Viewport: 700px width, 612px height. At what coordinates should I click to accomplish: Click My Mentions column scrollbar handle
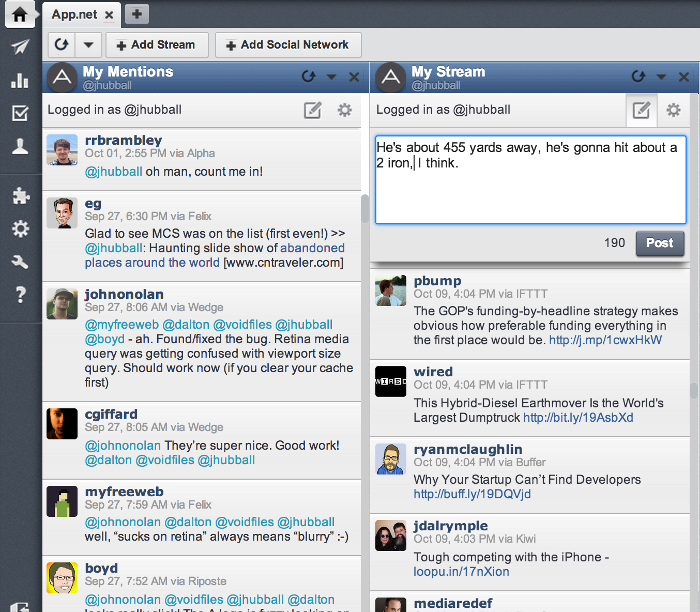tap(365, 209)
